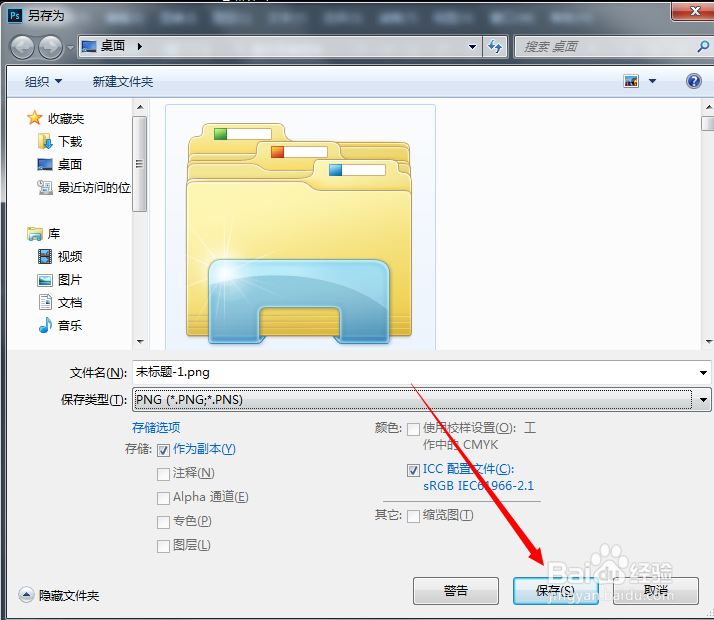Click the desktop icon in address bar
The height and width of the screenshot is (620, 714).
89,46
